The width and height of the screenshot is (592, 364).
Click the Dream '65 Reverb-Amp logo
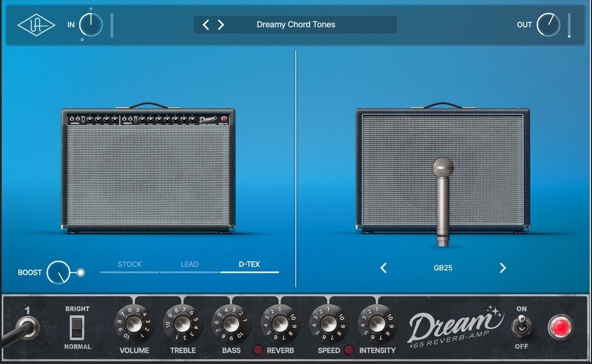coord(456,327)
